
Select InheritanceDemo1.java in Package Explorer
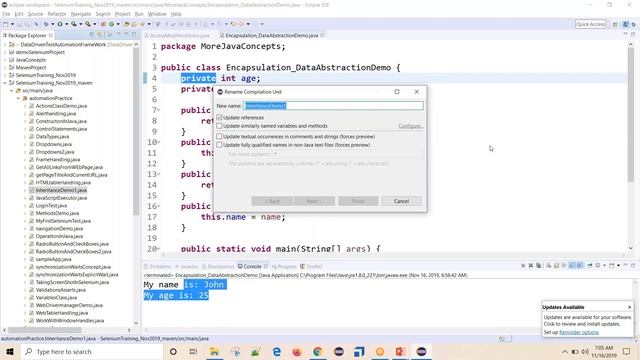pyautogui.click(x=61, y=190)
